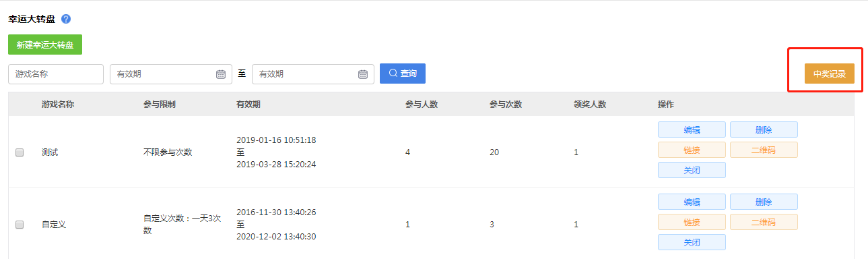Delete the 测试 game with 删除
The width and height of the screenshot is (868, 259).
pyautogui.click(x=764, y=129)
